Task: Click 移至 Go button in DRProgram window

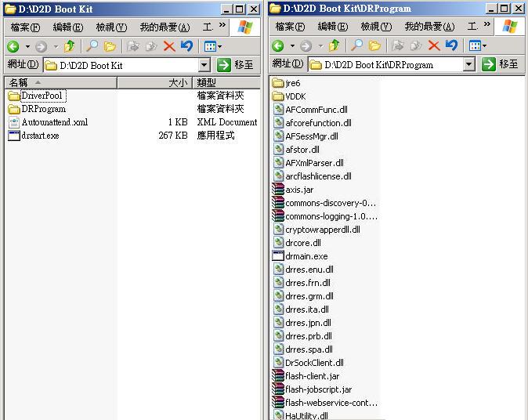Action: [500, 64]
